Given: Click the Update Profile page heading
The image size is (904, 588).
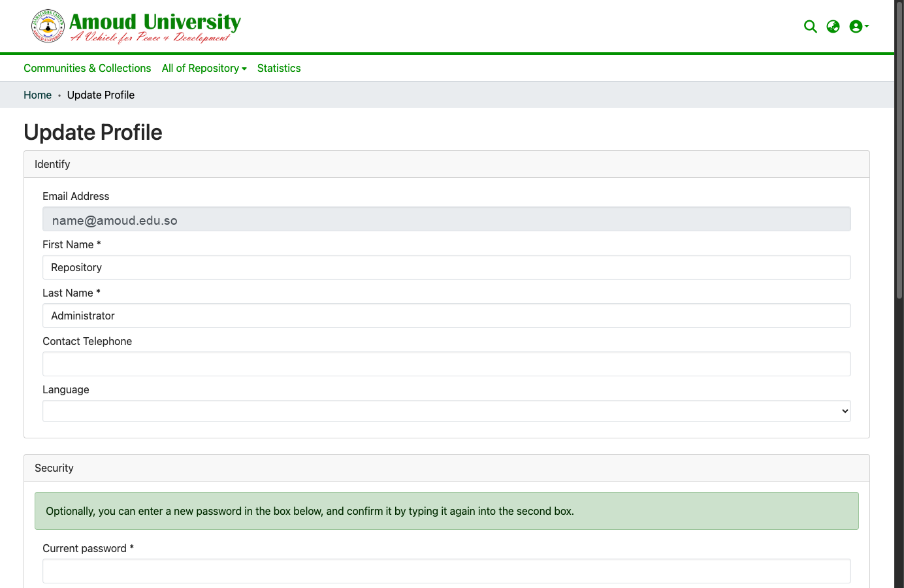Looking at the screenshot, I should point(93,132).
